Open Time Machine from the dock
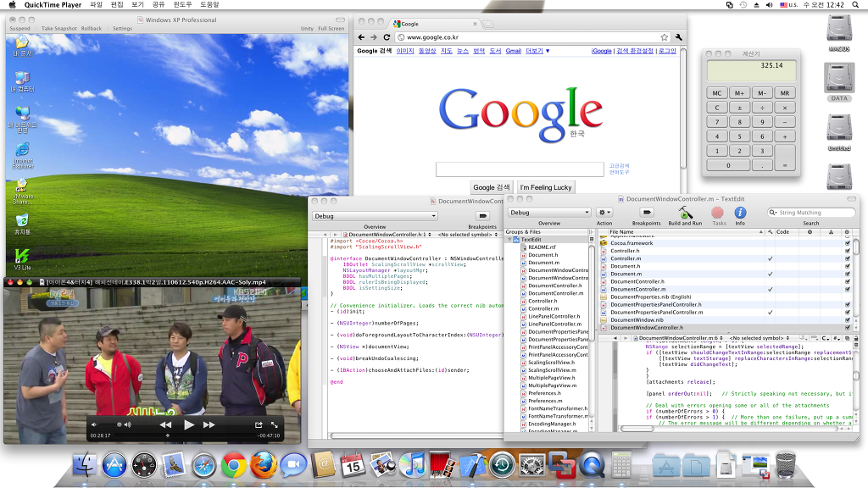 (502, 465)
